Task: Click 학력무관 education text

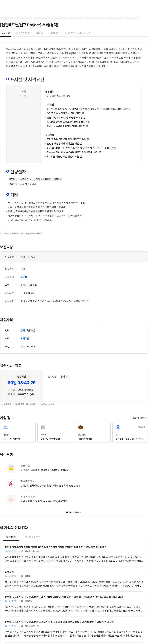Action: tap(25, 338)
